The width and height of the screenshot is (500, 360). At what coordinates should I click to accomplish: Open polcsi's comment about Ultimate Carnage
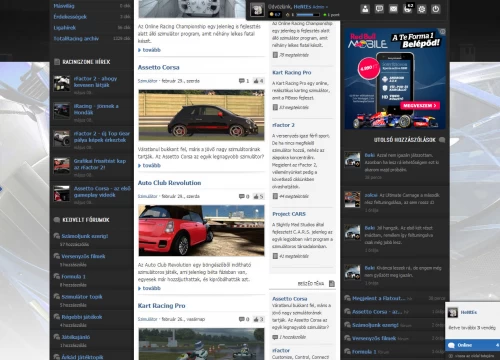402,199
